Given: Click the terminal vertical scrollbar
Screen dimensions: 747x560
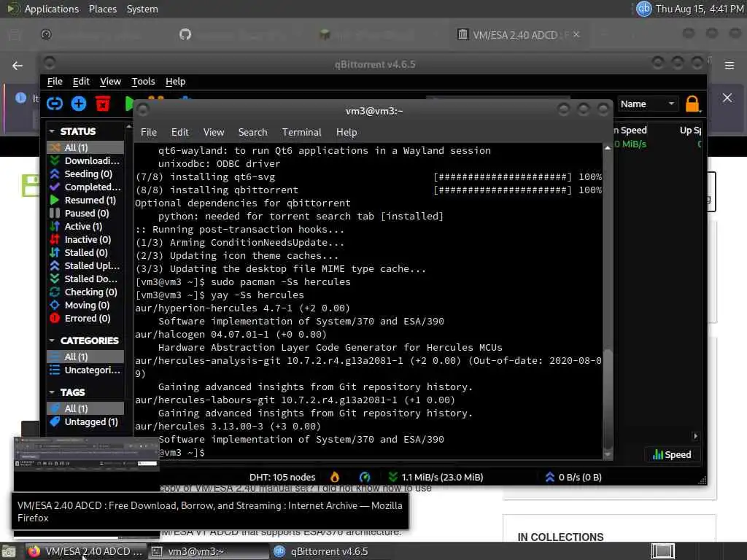Looking at the screenshot, I should click(x=608, y=399).
